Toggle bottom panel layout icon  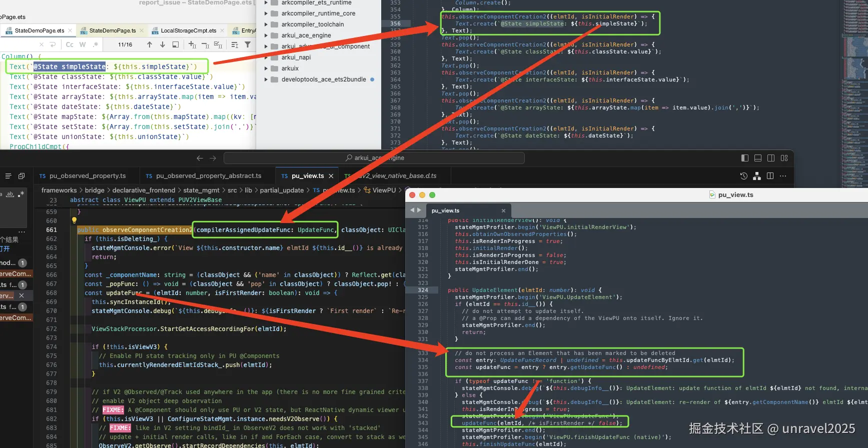click(758, 158)
